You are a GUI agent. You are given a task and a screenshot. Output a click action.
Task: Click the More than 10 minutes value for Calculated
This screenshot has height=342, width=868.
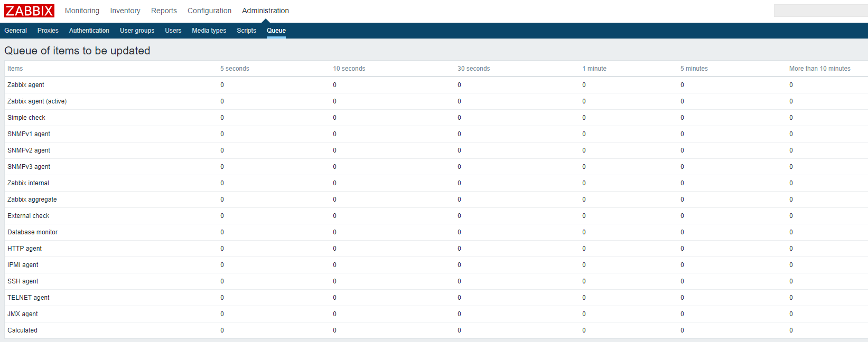791,330
